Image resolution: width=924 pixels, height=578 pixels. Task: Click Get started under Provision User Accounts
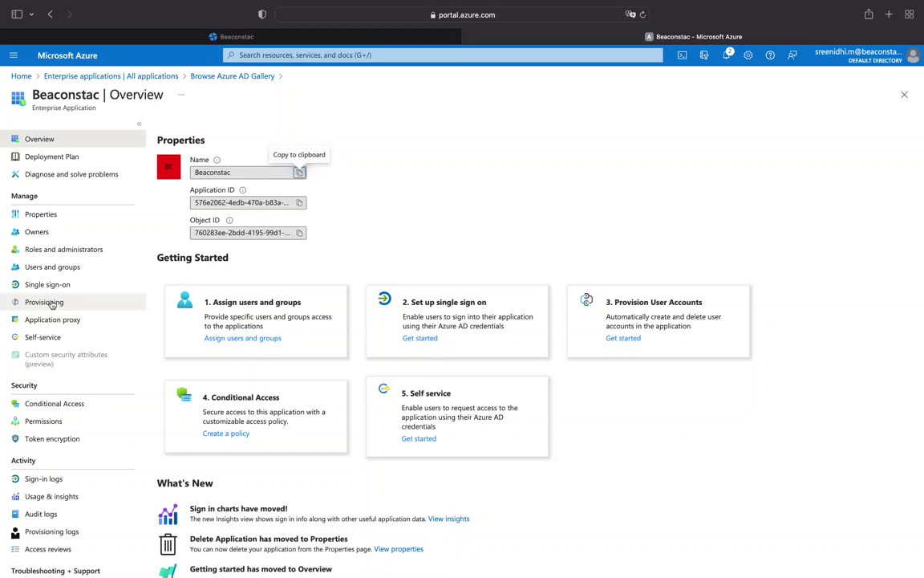623,339
